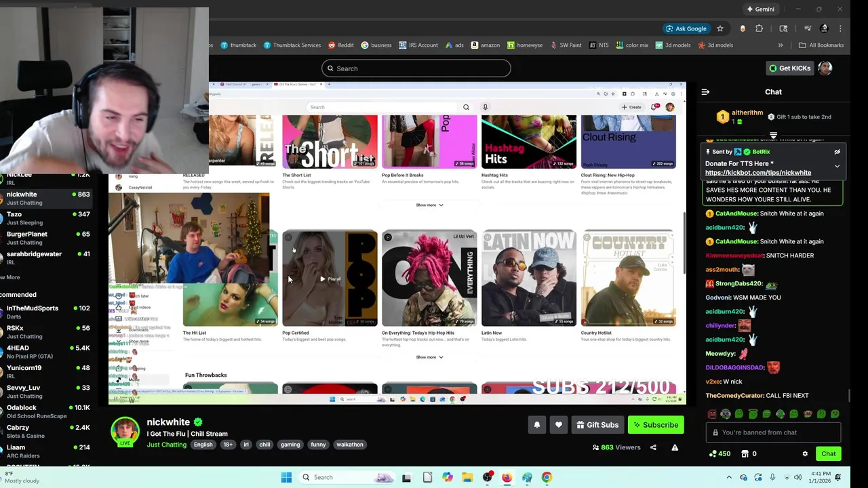This screenshot has width=868, height=488.
Task: Click the Gift Subs button
Action: [x=597, y=425]
